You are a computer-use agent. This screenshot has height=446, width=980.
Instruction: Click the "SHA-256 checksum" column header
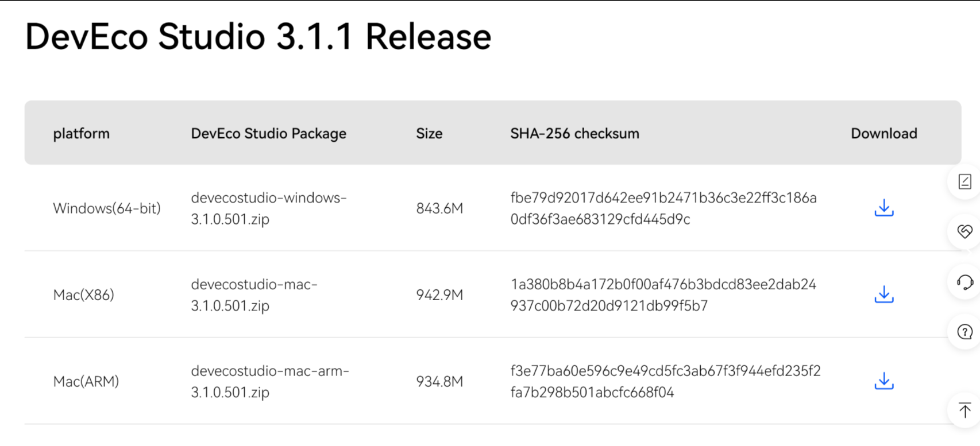574,133
